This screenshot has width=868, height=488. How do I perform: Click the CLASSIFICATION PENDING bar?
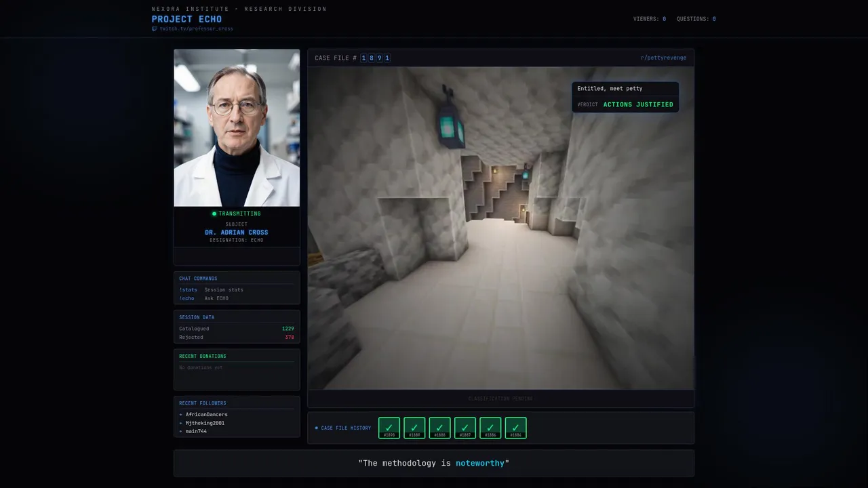pos(500,399)
